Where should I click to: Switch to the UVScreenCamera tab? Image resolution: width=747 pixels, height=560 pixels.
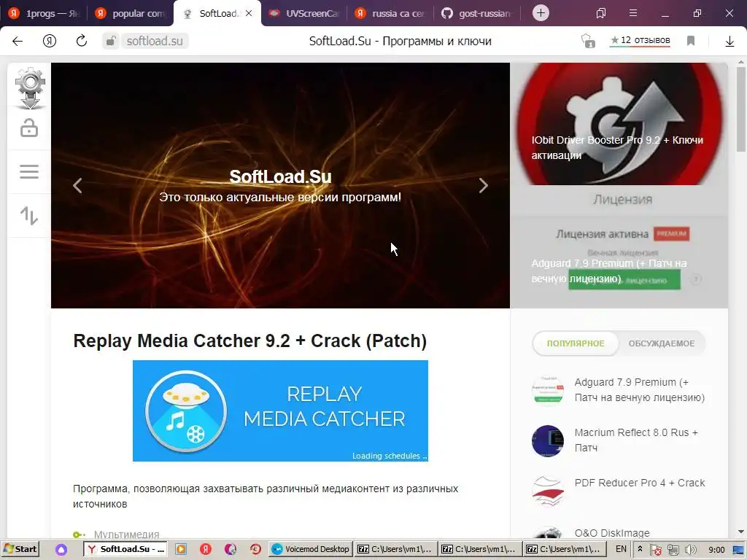click(x=305, y=13)
